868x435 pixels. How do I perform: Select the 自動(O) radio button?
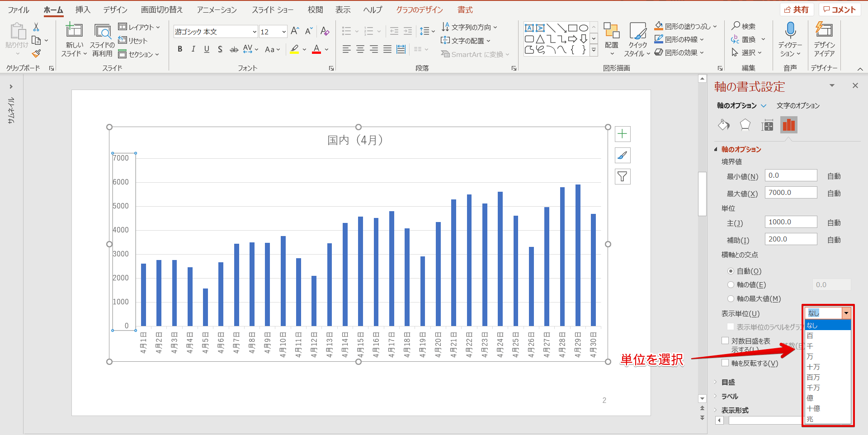click(731, 271)
